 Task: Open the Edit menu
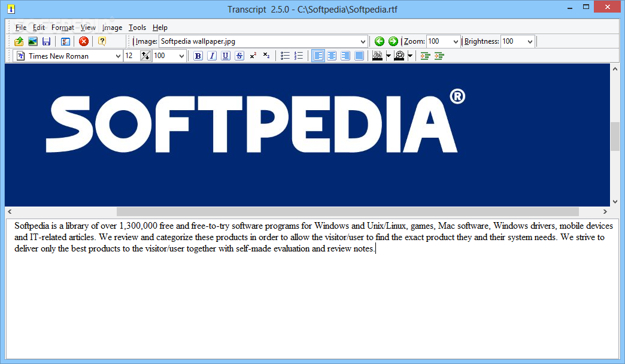tap(39, 27)
